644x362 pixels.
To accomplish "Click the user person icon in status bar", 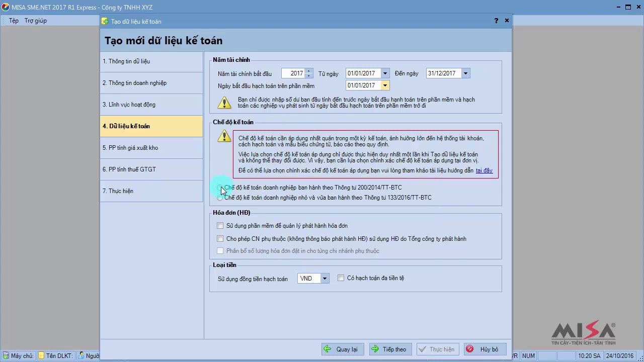I will (80, 355).
